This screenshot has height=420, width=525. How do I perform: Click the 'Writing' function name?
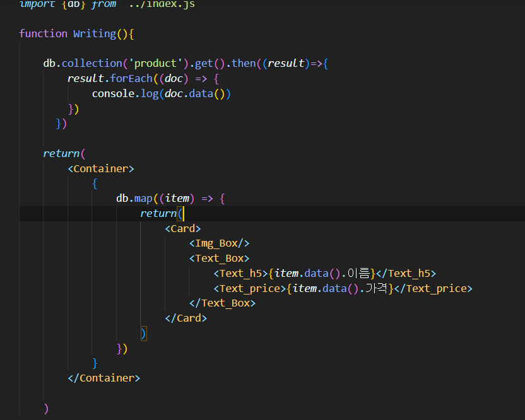(x=95, y=34)
